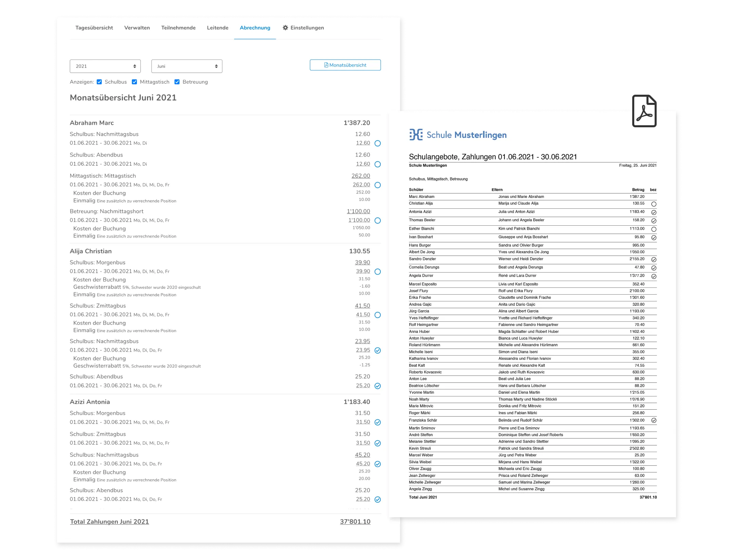Click the Monatsübersicht Juni 2021 heading
Screen dimensions: 733x560
123,98
